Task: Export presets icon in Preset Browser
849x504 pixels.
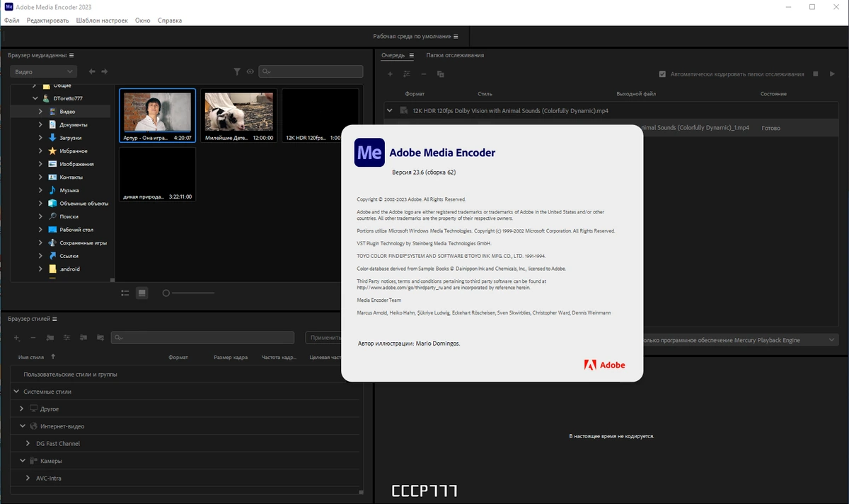Action: click(x=100, y=338)
